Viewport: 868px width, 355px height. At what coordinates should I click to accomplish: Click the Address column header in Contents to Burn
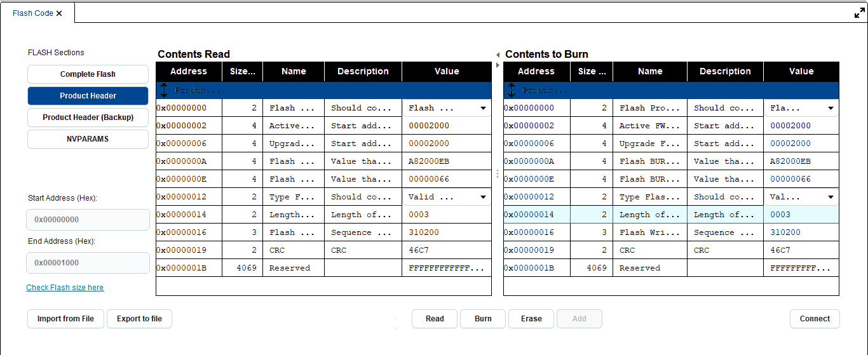536,71
